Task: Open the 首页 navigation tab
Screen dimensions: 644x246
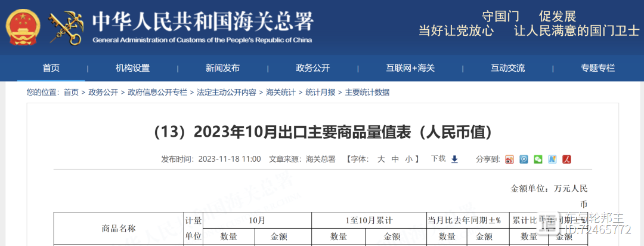Action: (x=51, y=68)
